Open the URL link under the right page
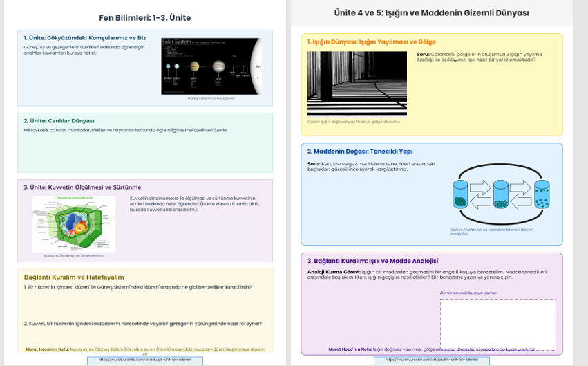 point(431,360)
